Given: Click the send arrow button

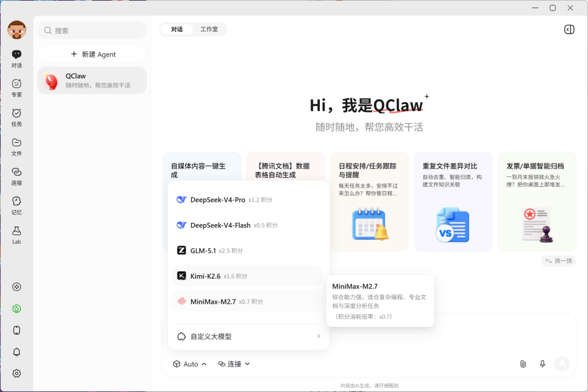Looking at the screenshot, I should click(x=562, y=363).
